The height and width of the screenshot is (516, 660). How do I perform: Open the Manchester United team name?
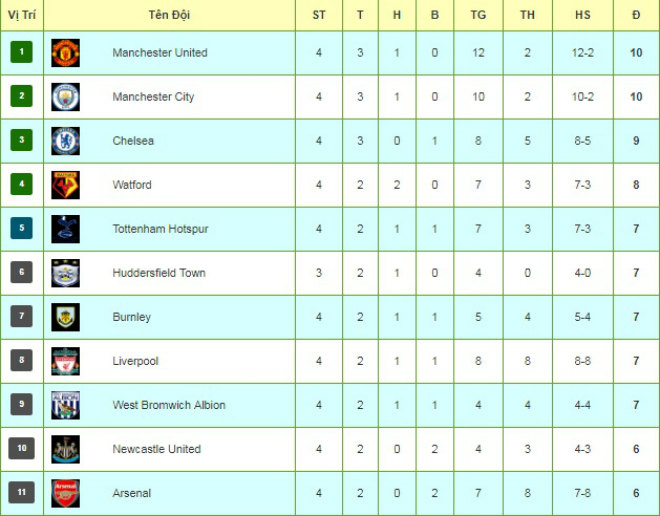tap(160, 53)
